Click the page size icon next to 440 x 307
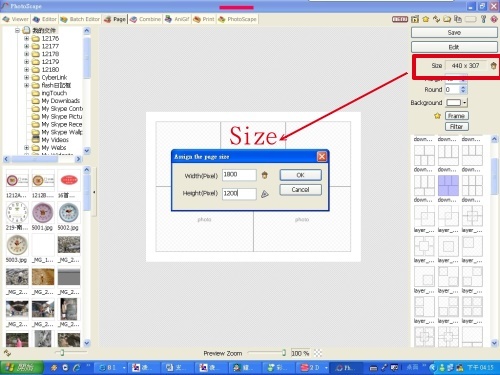This screenshot has height=375, width=500. pos(493,66)
